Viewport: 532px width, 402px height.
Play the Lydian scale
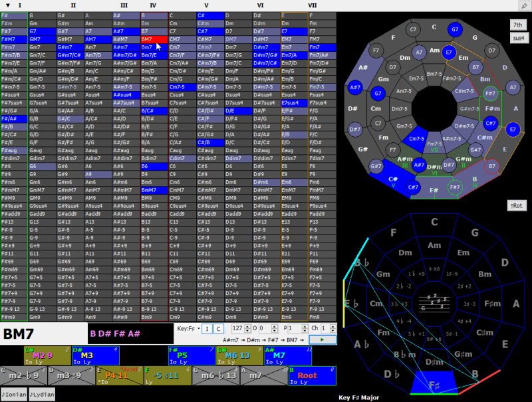42,395
